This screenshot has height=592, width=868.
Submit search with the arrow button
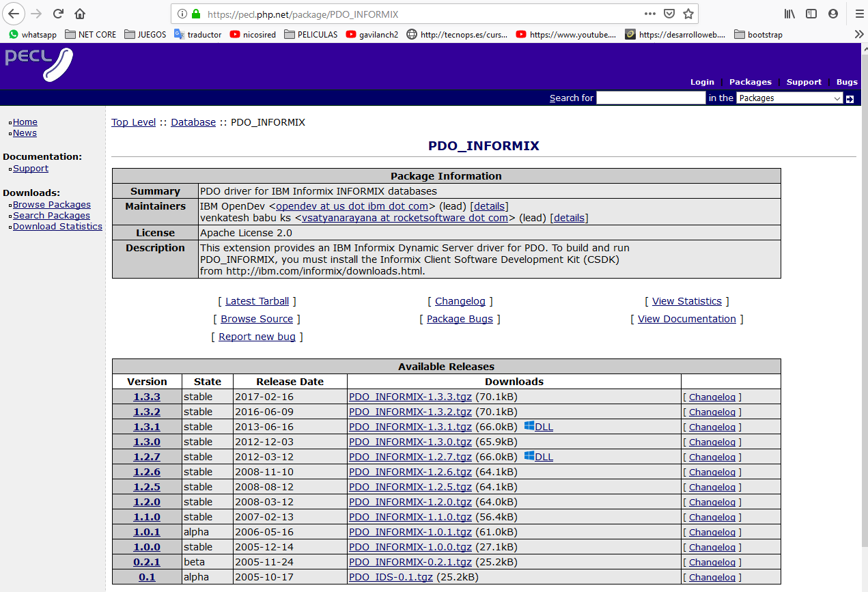click(x=850, y=99)
